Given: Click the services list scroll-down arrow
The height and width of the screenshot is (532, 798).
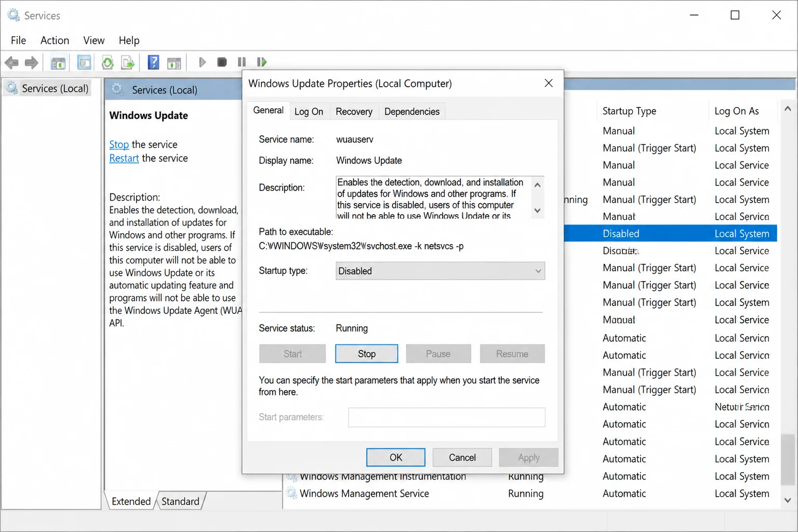Looking at the screenshot, I should tap(788, 500).
